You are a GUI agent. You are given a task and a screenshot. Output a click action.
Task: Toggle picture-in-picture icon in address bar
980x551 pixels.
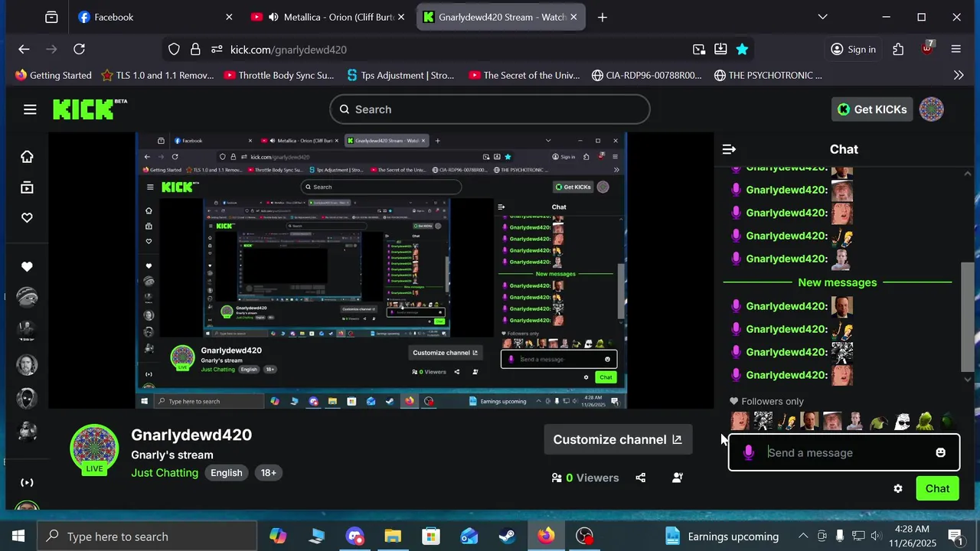[x=699, y=49]
